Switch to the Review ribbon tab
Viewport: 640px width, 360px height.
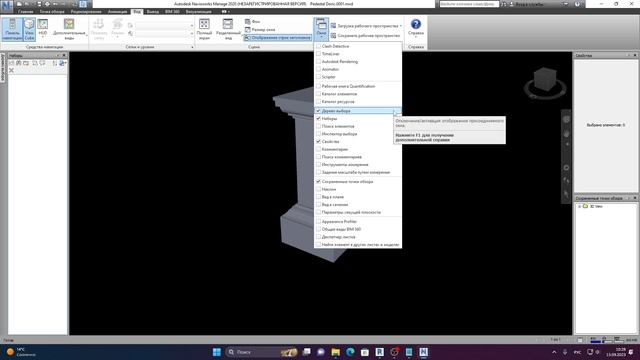tap(86, 12)
